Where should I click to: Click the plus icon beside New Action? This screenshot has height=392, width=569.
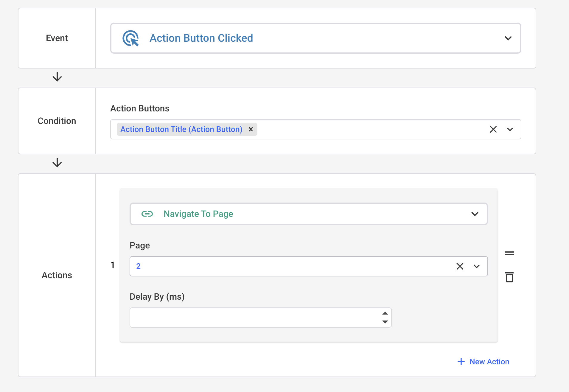tap(461, 362)
